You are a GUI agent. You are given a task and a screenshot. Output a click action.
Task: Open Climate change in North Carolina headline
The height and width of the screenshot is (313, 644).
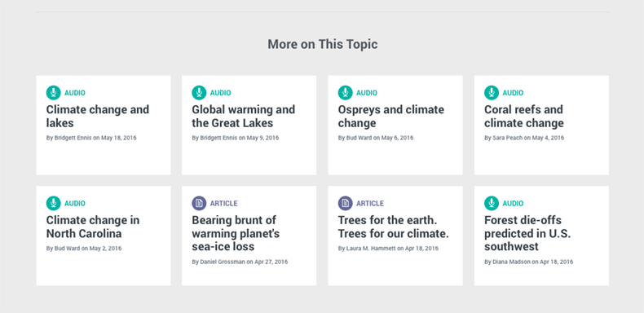tap(93, 227)
